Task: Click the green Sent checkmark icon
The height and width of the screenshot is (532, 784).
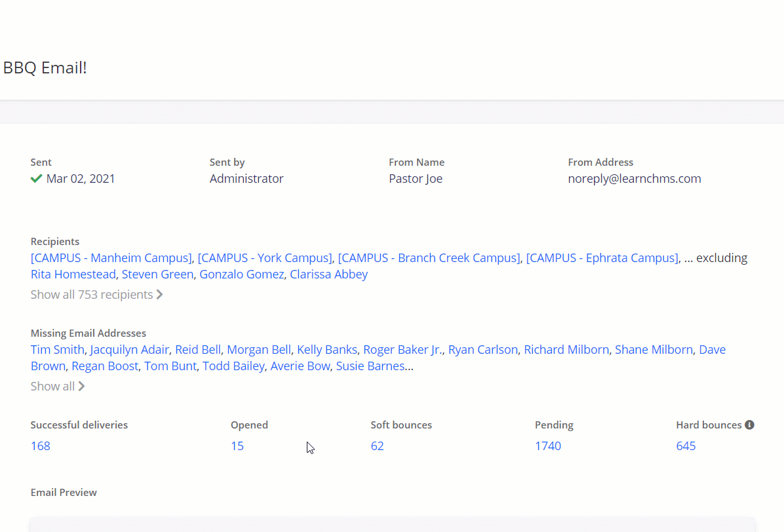Action: pos(37,179)
